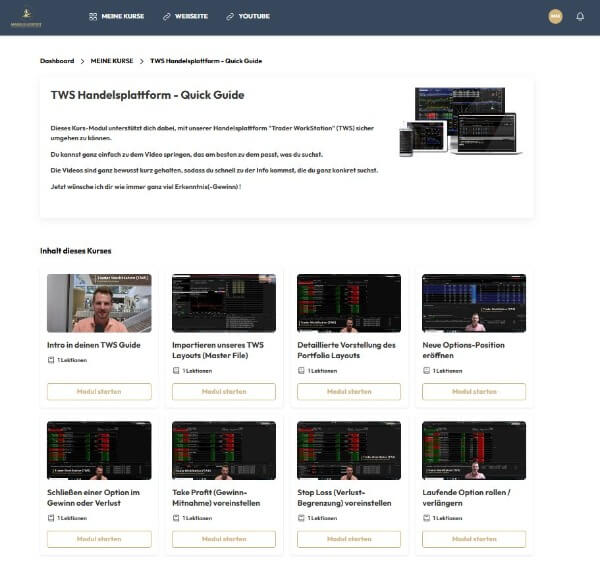Start the Intro in deinen TWS Guide module
The height and width of the screenshot is (561, 600).
(99, 391)
